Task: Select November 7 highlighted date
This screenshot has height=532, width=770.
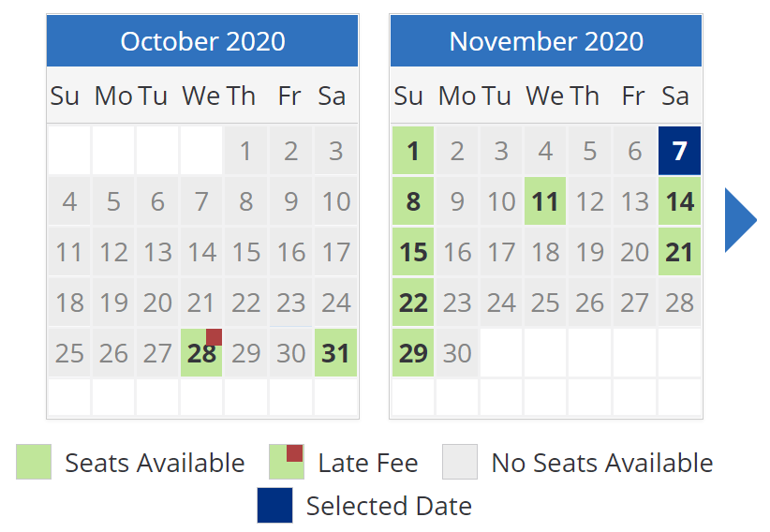Action: click(x=679, y=150)
